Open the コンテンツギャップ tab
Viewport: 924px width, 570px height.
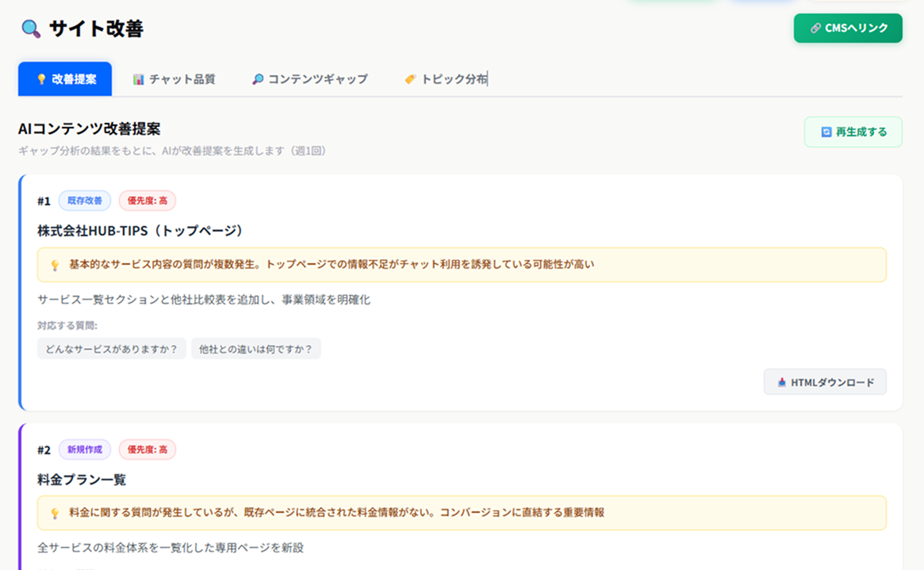pyautogui.click(x=310, y=79)
